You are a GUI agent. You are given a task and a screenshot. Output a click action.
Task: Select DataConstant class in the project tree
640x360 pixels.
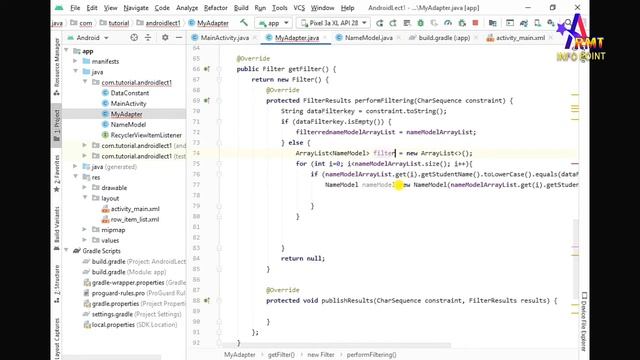[x=130, y=93]
